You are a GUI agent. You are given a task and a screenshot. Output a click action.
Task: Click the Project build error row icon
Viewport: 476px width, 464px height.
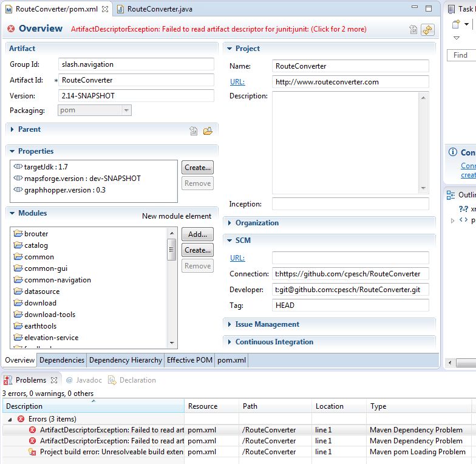pyautogui.click(x=33, y=452)
